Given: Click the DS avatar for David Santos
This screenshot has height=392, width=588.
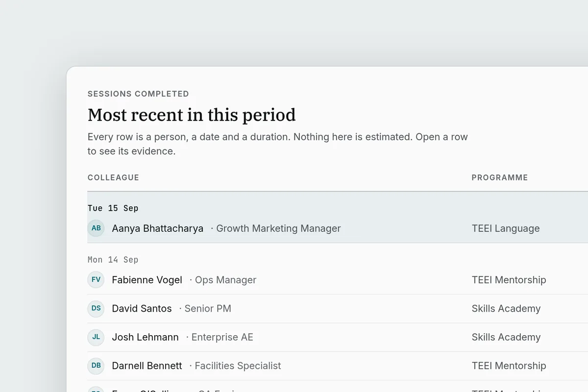Looking at the screenshot, I should [96, 309].
